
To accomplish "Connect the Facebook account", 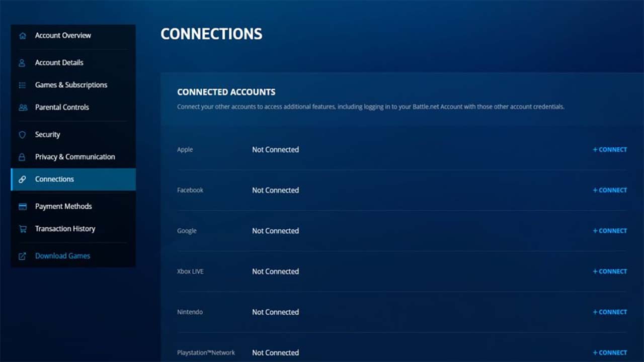I will 610,191.
